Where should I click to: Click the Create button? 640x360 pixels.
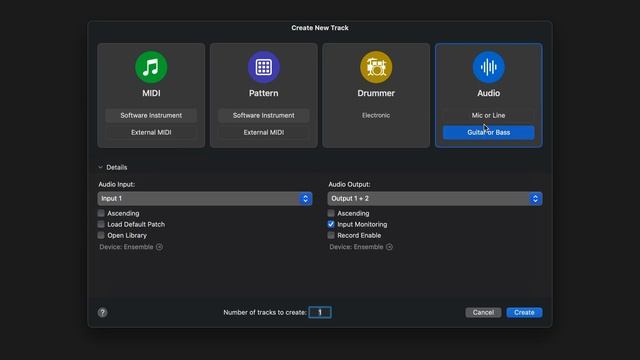(x=524, y=312)
